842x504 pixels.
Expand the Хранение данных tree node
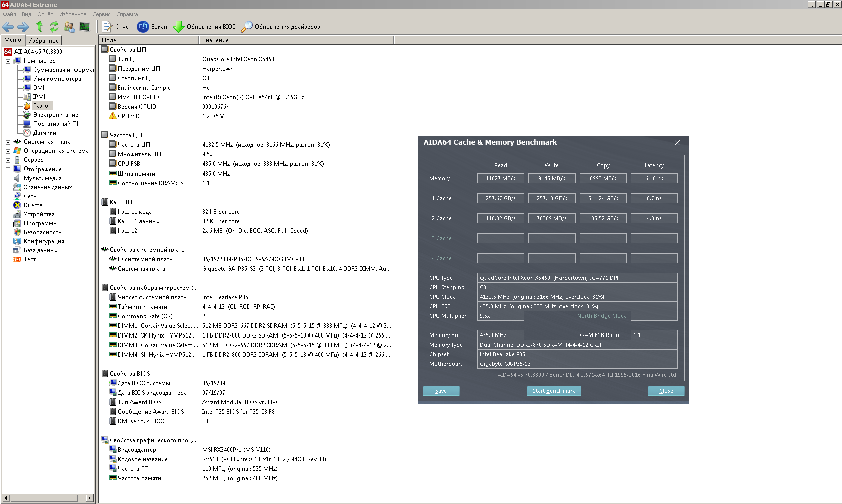[8, 188]
